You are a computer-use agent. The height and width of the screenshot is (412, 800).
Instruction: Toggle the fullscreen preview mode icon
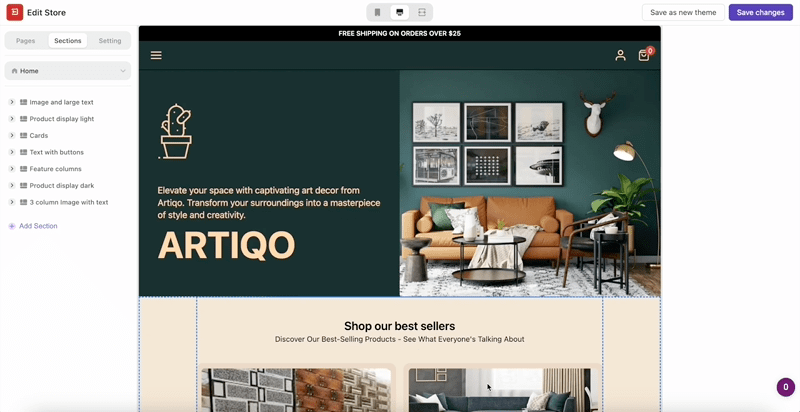422,13
